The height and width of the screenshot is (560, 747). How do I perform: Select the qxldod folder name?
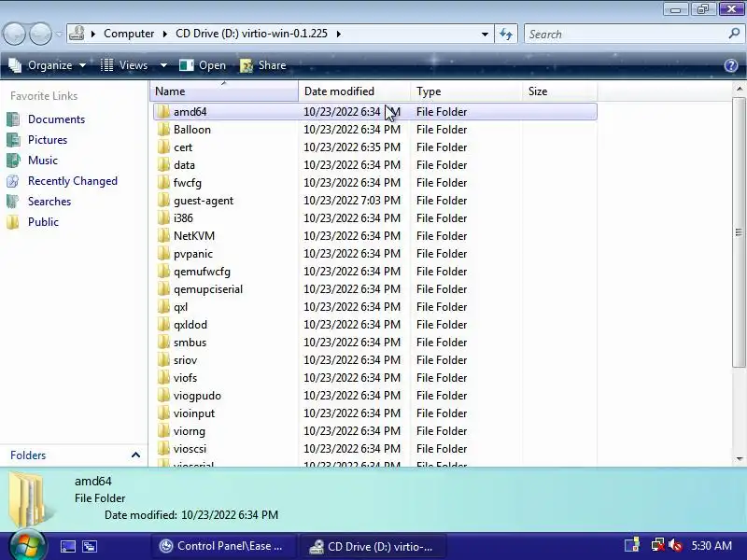[190, 324]
